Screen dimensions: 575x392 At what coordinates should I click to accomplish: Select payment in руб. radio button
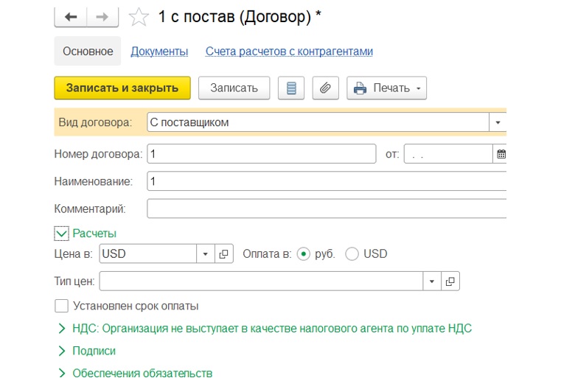pos(304,253)
